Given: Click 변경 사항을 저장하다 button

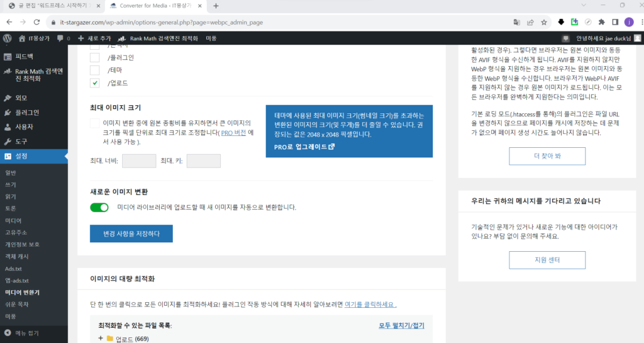Looking at the screenshot, I should click(x=131, y=233).
